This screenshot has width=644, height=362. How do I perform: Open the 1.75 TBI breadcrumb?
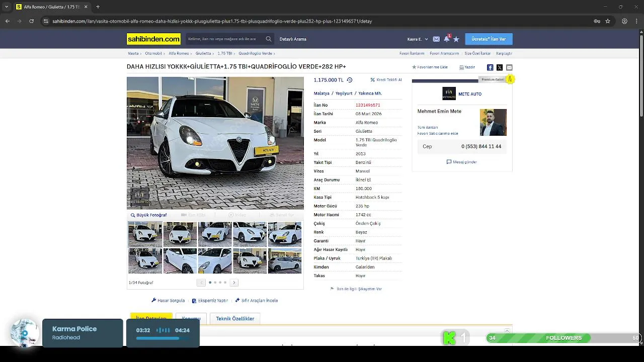tap(224, 53)
